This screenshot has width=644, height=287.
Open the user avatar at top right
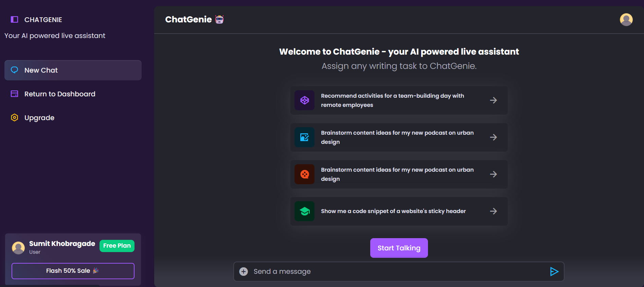626,19
